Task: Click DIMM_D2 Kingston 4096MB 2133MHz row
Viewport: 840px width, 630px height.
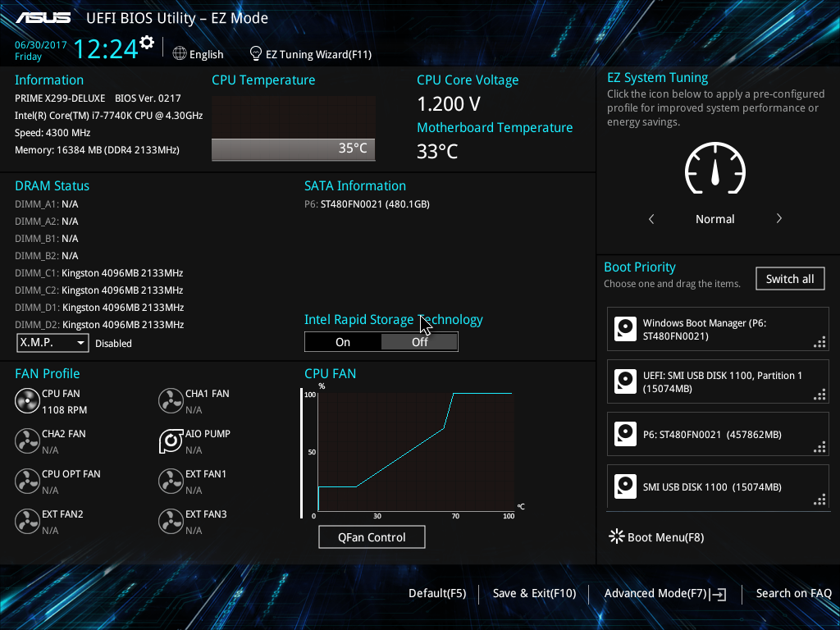Action: (99, 324)
